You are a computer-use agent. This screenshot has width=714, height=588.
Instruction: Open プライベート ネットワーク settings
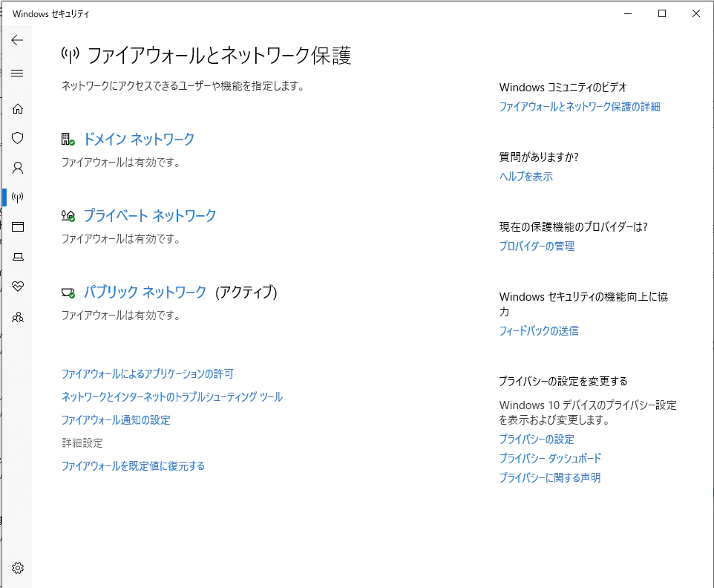click(150, 215)
